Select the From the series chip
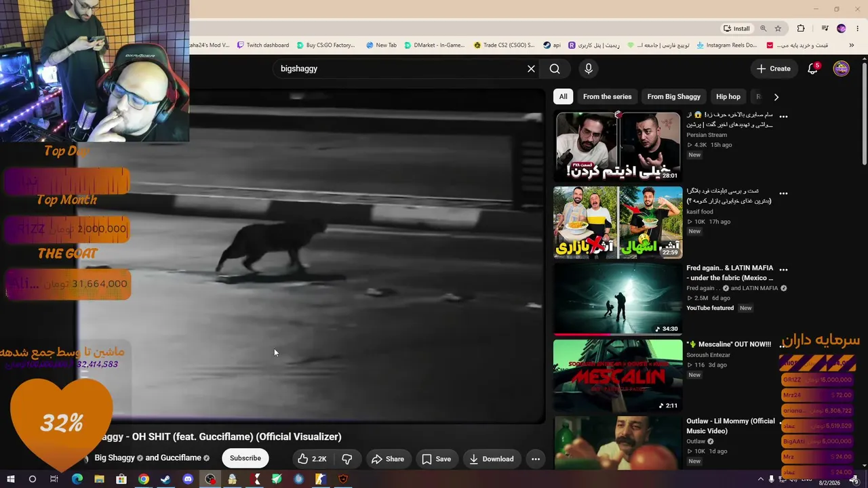Viewport: 868px width, 488px height. click(607, 96)
